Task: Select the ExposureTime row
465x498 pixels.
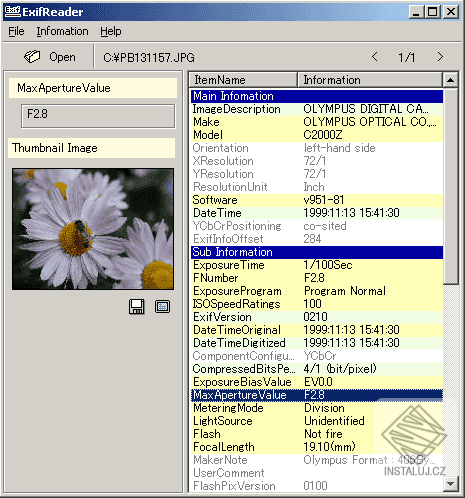Action: coord(317,265)
